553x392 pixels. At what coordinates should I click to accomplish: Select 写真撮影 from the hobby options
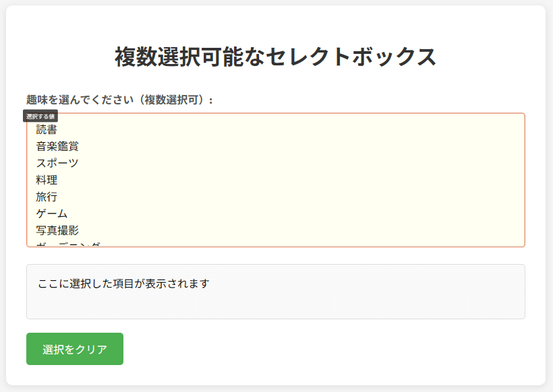pyautogui.click(x=57, y=230)
